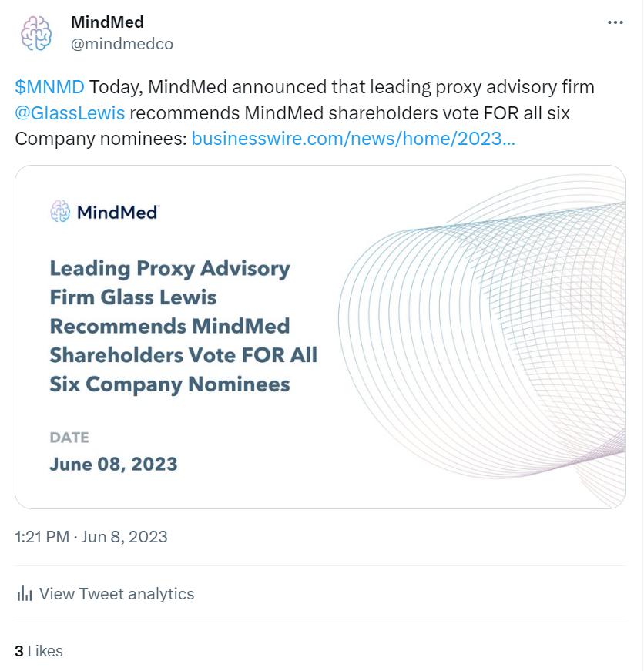Open the three-dot more options menu
The height and width of the screenshot is (671, 644).
(x=615, y=22)
